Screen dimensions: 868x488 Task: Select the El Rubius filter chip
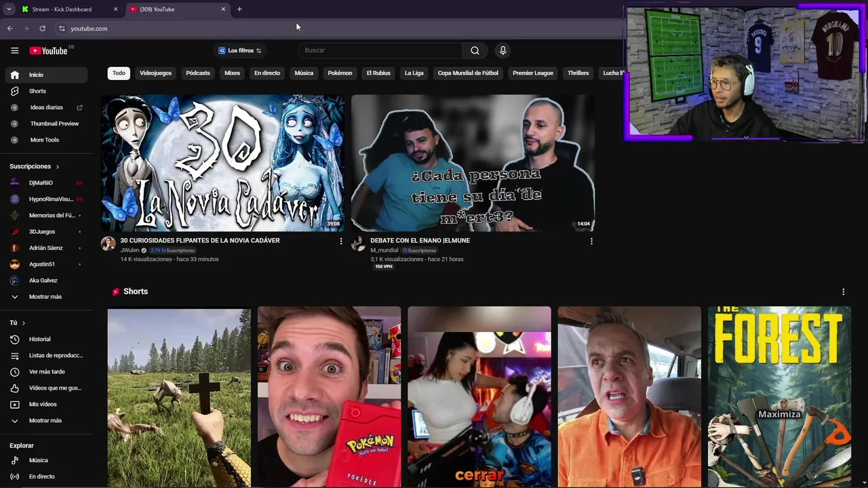tap(378, 73)
